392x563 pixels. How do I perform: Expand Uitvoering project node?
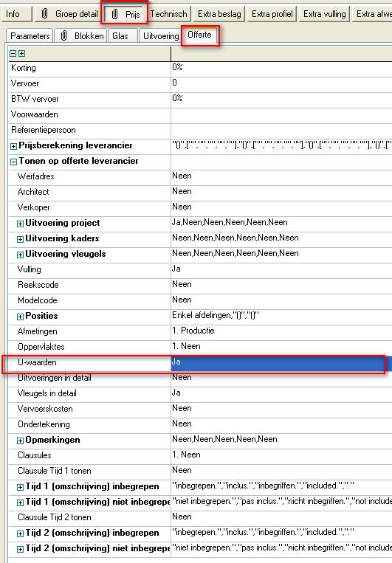tap(21, 224)
